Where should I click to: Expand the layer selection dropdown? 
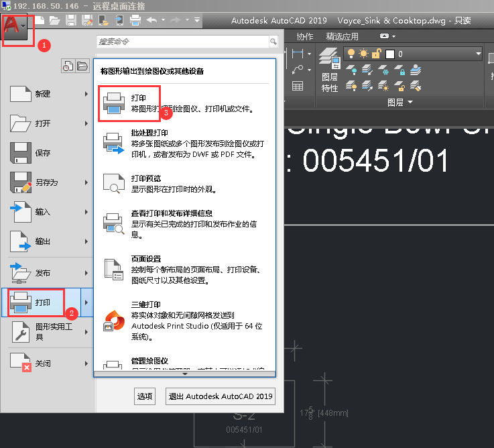478,54
